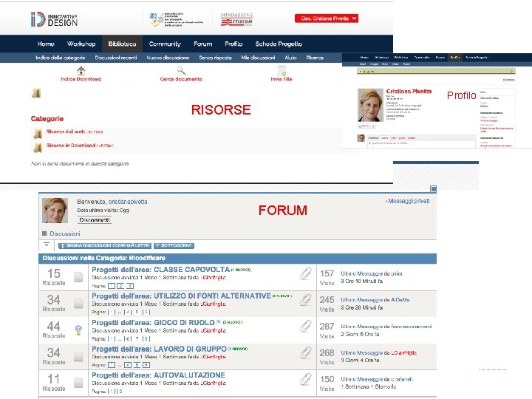Screen dimensions: 532x399
Task: Open the Messaggi privati link
Action: click(x=409, y=201)
